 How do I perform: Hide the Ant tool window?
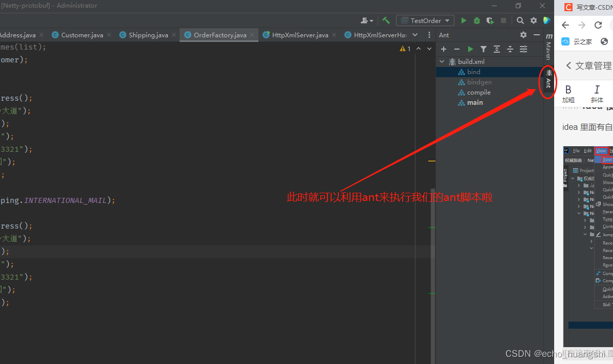[x=537, y=35]
